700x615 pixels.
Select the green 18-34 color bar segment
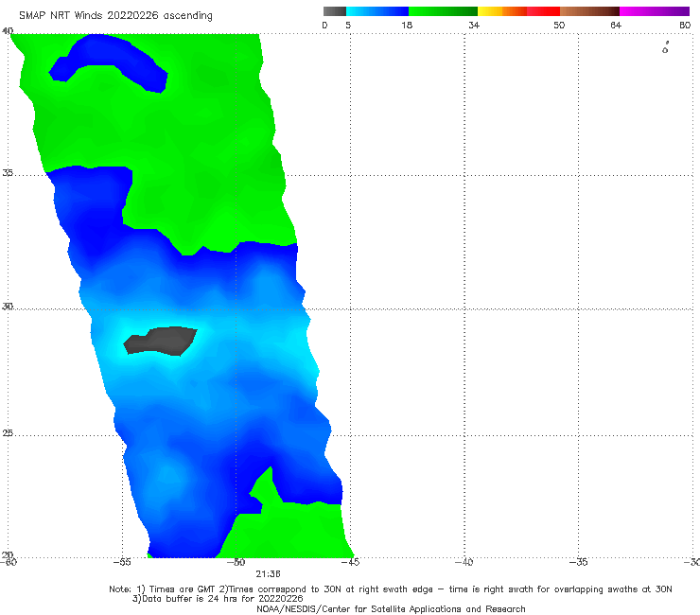(443, 11)
